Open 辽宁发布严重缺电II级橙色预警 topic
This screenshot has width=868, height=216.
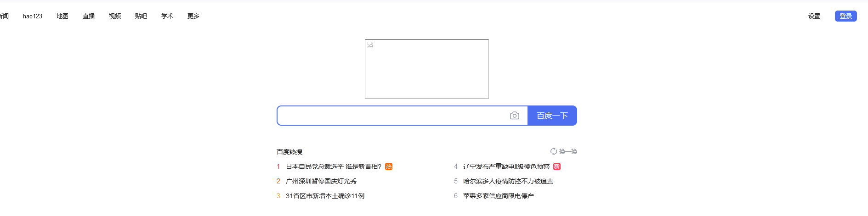pyautogui.click(x=506, y=166)
